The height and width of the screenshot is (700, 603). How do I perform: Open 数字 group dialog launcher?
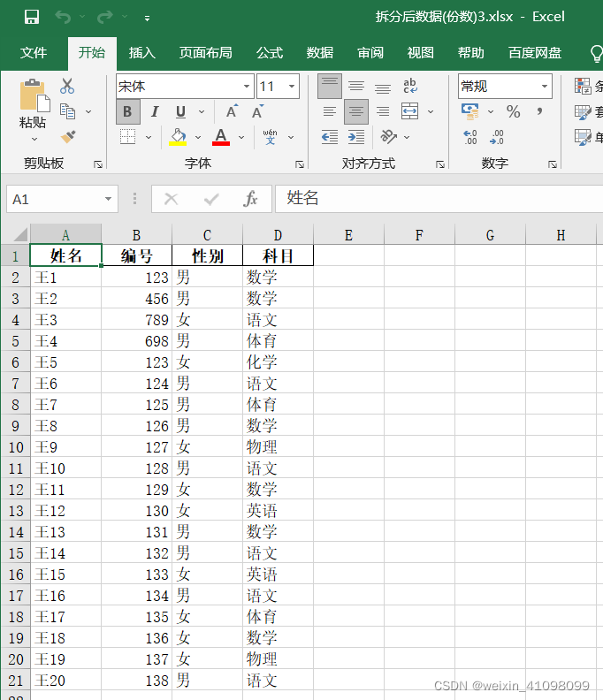click(552, 164)
